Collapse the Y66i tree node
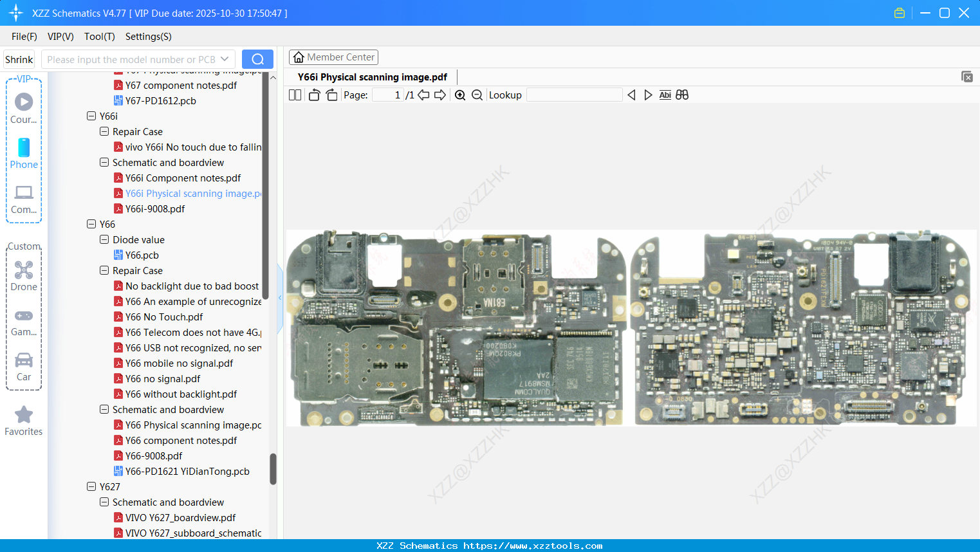Image resolution: width=980 pixels, height=552 pixels. 91,116
